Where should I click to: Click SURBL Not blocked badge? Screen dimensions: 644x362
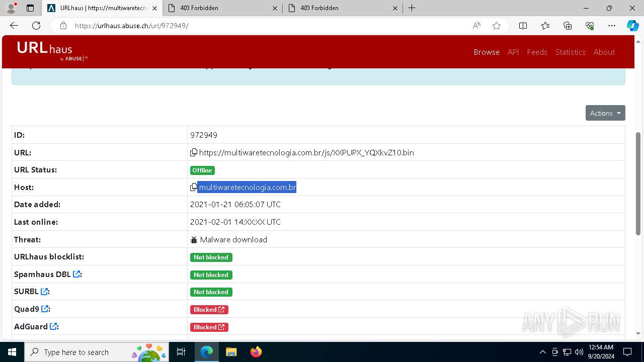[211, 292]
